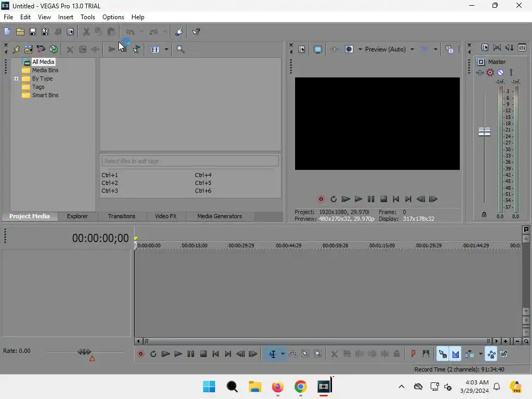
Task: Mute the Master bus
Action: (500, 73)
